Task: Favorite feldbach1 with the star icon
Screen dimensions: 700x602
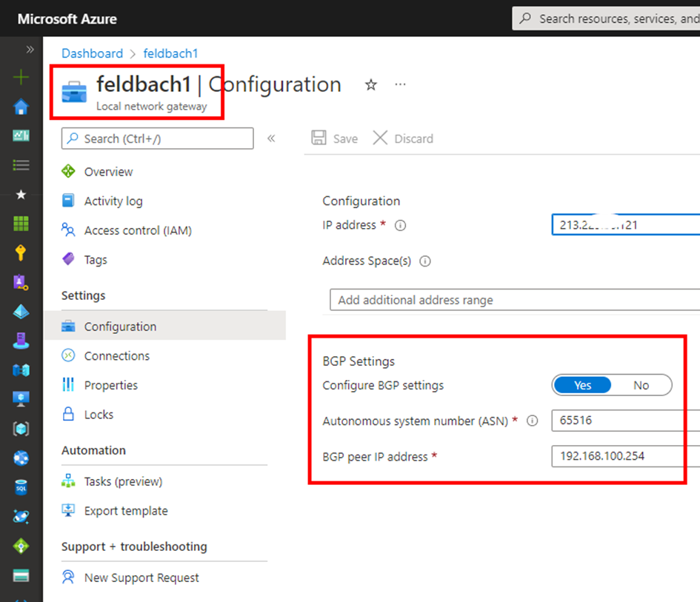Action: pyautogui.click(x=371, y=84)
